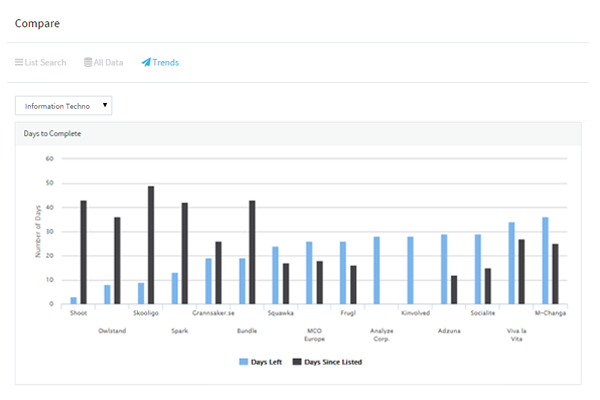600x400 pixels.
Task: Click the dropdown arrow beside Information Techno
Action: (105, 105)
